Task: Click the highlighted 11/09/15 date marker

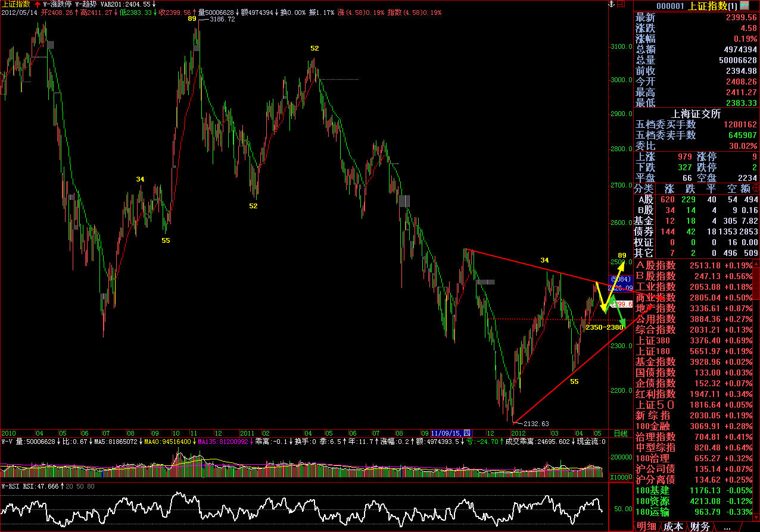Action: pos(451,433)
